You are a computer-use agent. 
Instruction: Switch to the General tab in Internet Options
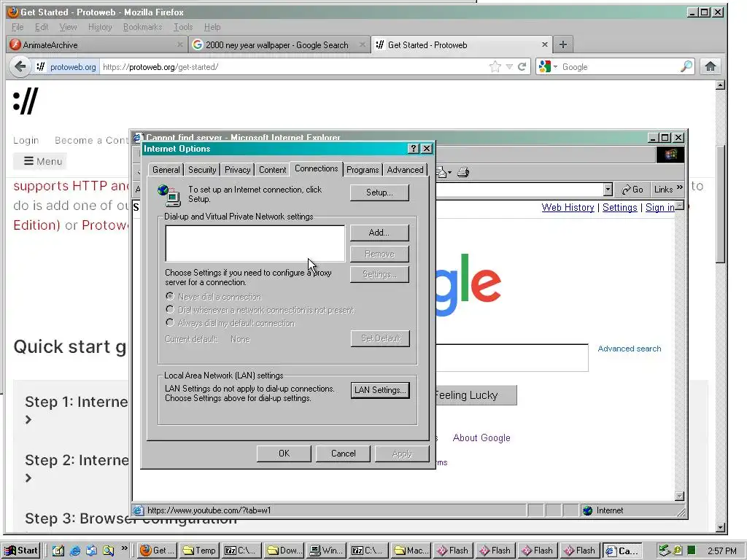point(166,170)
